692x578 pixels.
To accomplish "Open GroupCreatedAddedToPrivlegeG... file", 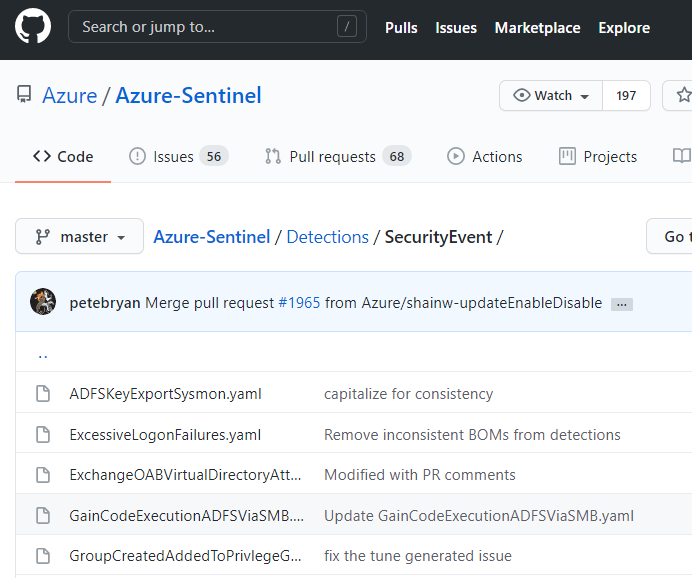I will pyautogui.click(x=185, y=556).
